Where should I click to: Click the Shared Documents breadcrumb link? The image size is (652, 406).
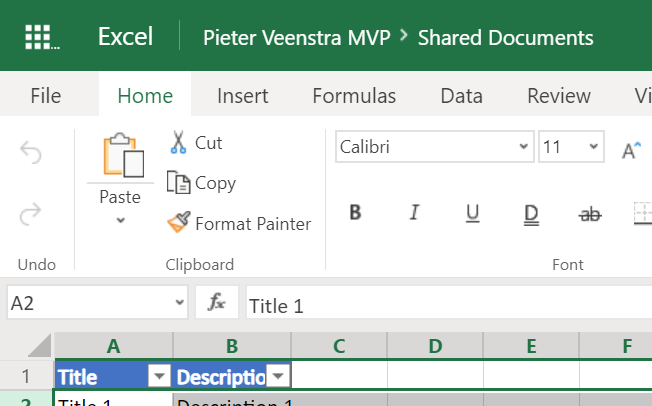tap(505, 37)
